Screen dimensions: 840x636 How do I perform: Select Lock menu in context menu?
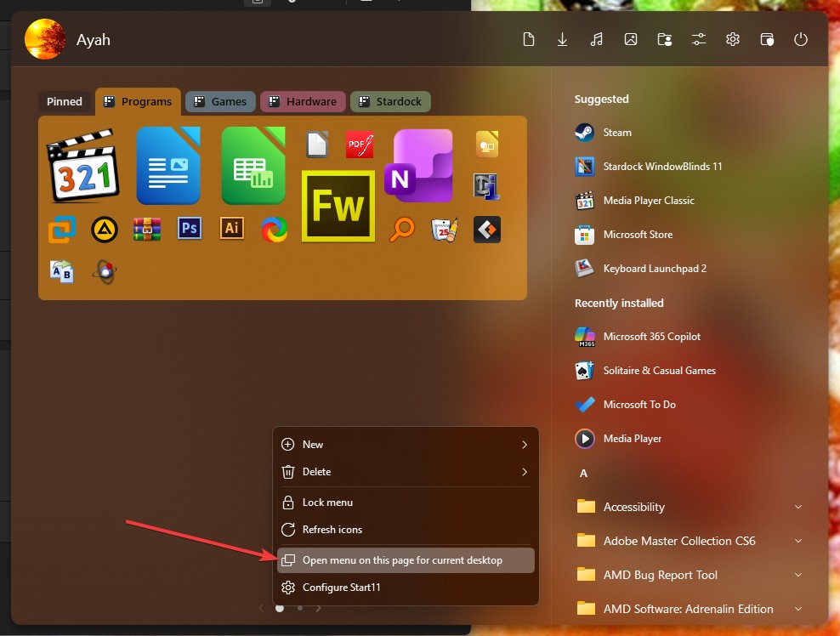tap(327, 503)
